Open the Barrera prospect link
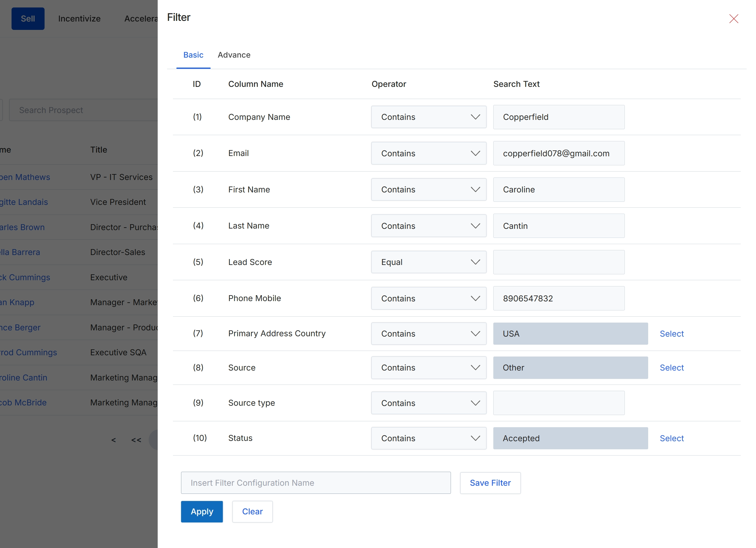This screenshot has width=756, height=548. 20,252
